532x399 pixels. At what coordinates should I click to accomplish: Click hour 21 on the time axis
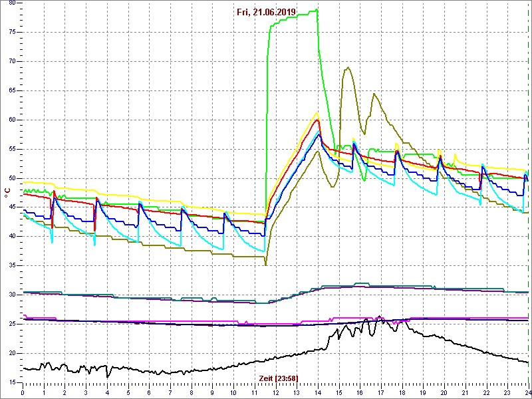tap(465, 392)
